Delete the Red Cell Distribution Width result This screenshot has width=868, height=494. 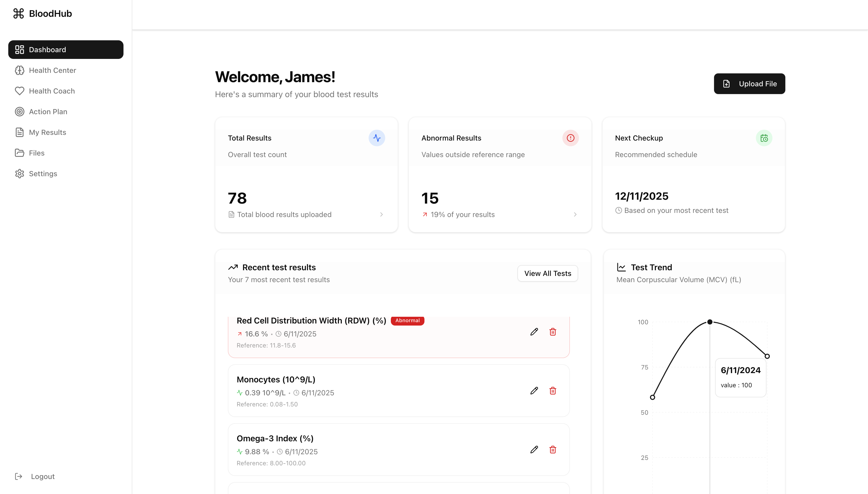[x=553, y=332]
